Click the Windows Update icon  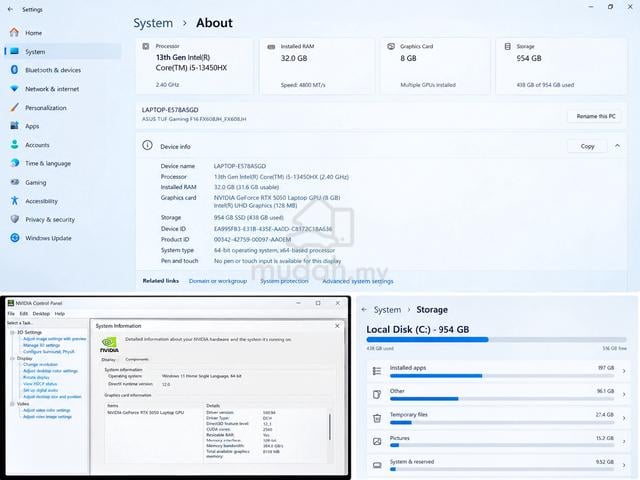(x=15, y=238)
